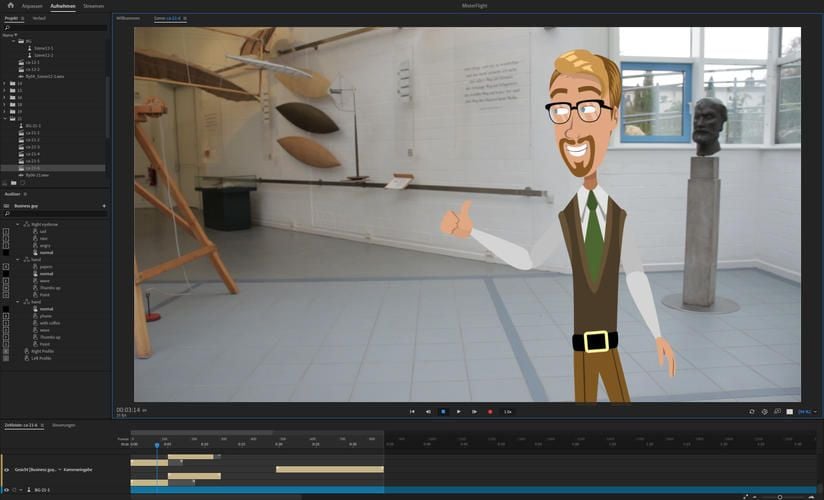Image resolution: width=824 pixels, height=500 pixels.
Task: Expand folder 18 in Projekt panel
Action: coord(5,105)
